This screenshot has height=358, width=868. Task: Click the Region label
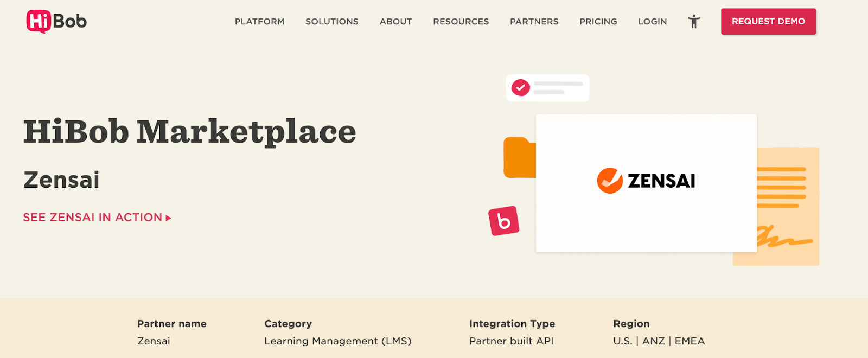(631, 324)
